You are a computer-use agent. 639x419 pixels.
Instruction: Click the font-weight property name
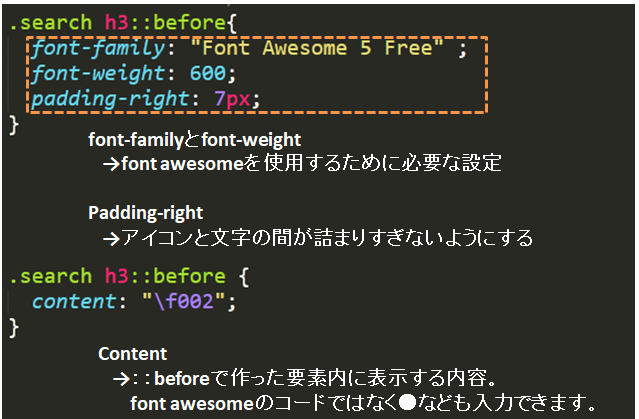coord(98,74)
